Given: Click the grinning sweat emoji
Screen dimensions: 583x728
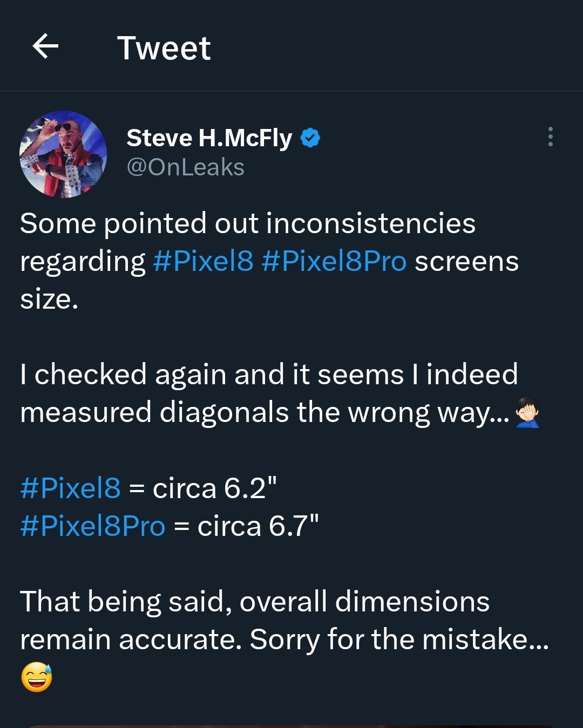Looking at the screenshot, I should (x=37, y=677).
